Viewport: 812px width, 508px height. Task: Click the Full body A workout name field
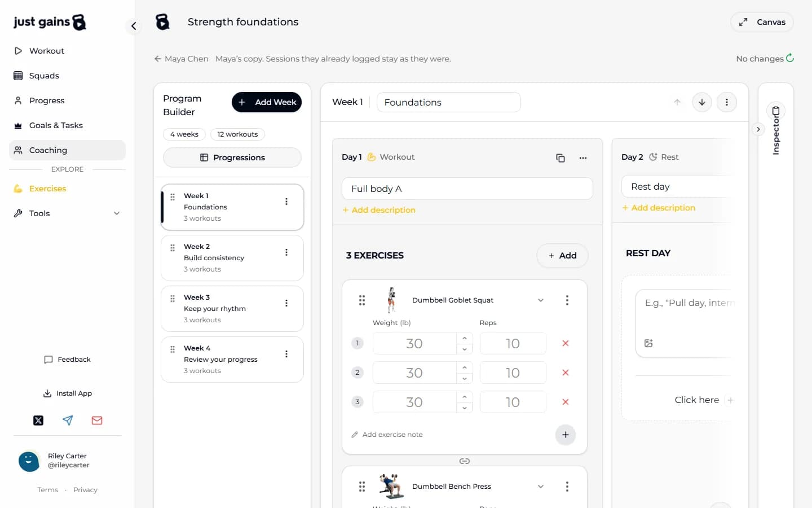point(467,189)
